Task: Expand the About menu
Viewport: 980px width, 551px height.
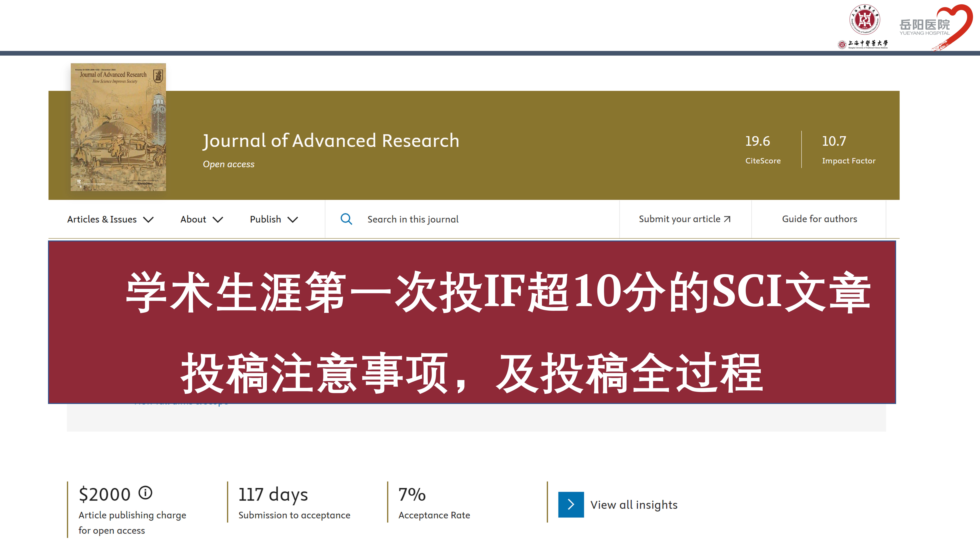Action: 202,219
